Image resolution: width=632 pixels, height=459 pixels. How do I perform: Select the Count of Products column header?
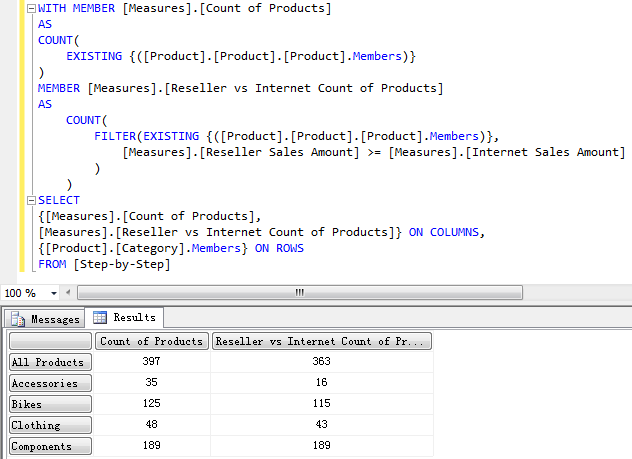[152, 341]
